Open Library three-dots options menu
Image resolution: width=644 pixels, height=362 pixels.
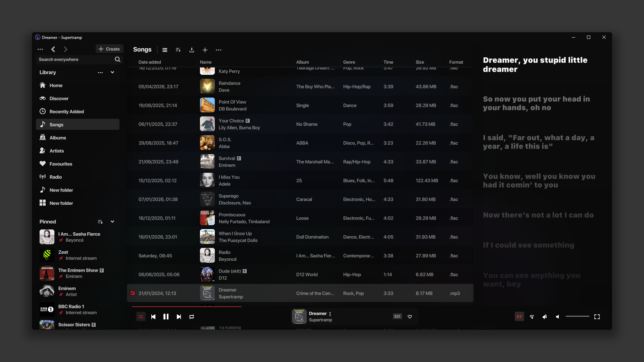(100, 72)
